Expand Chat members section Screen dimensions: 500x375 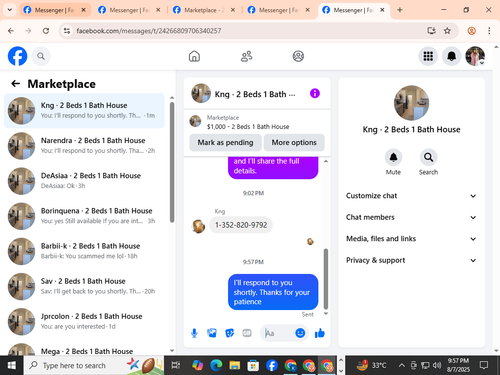(x=411, y=217)
